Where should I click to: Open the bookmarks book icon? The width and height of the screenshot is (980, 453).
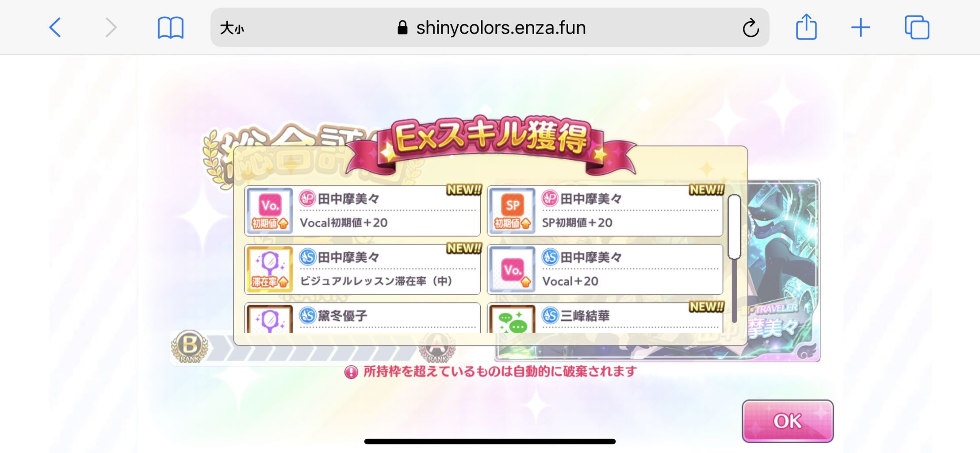[170, 28]
